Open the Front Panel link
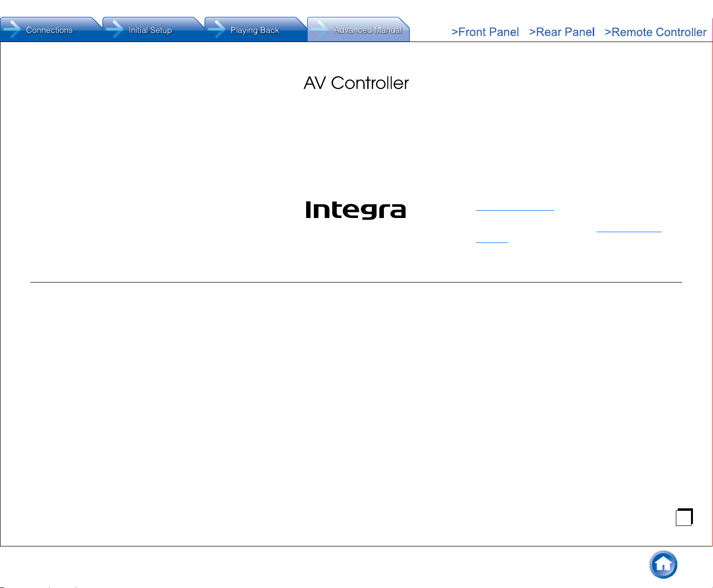 (x=485, y=32)
